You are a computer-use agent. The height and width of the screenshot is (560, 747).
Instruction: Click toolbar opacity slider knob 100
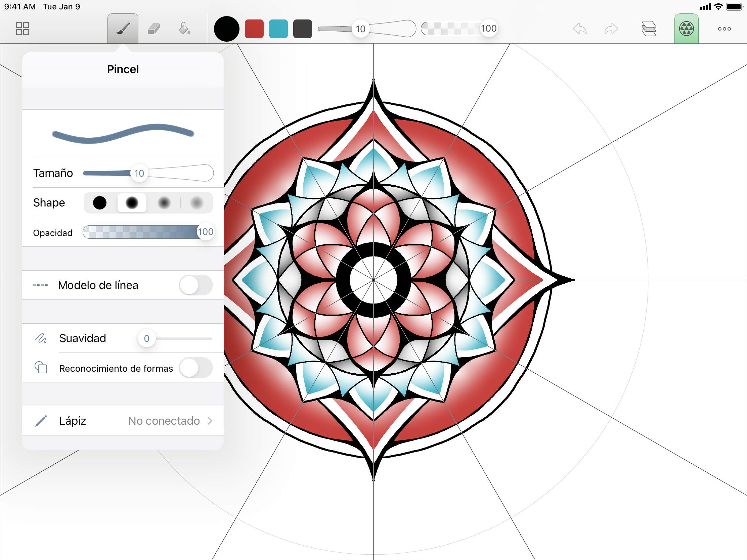point(489,28)
